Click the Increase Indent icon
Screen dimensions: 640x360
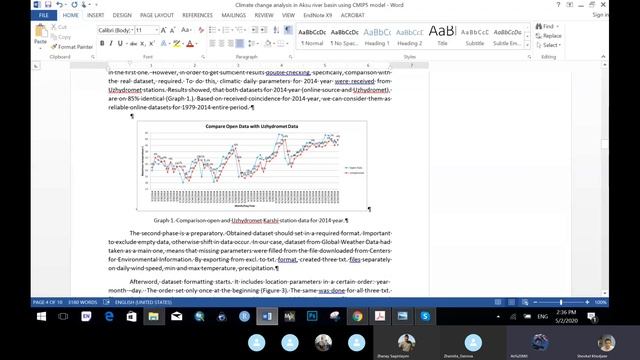pos(264,30)
